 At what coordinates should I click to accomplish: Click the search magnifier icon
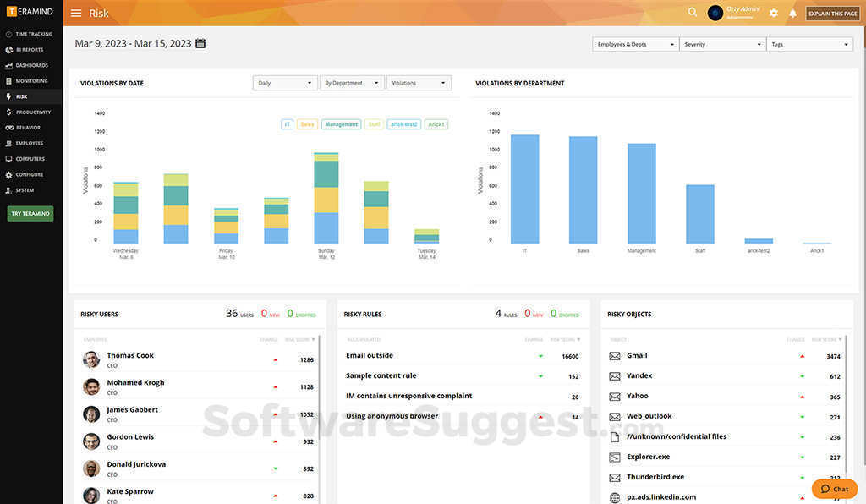pyautogui.click(x=692, y=12)
